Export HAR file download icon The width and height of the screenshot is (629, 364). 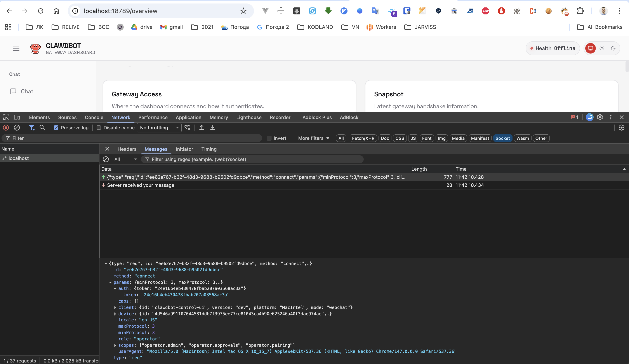coord(213,128)
